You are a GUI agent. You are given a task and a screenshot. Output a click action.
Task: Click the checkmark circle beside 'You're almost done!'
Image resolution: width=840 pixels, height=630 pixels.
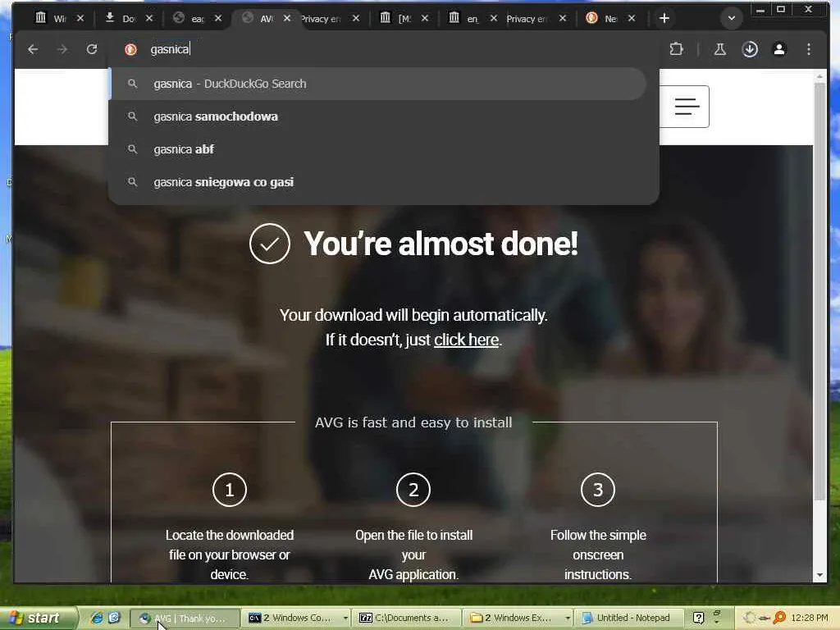[269, 244]
